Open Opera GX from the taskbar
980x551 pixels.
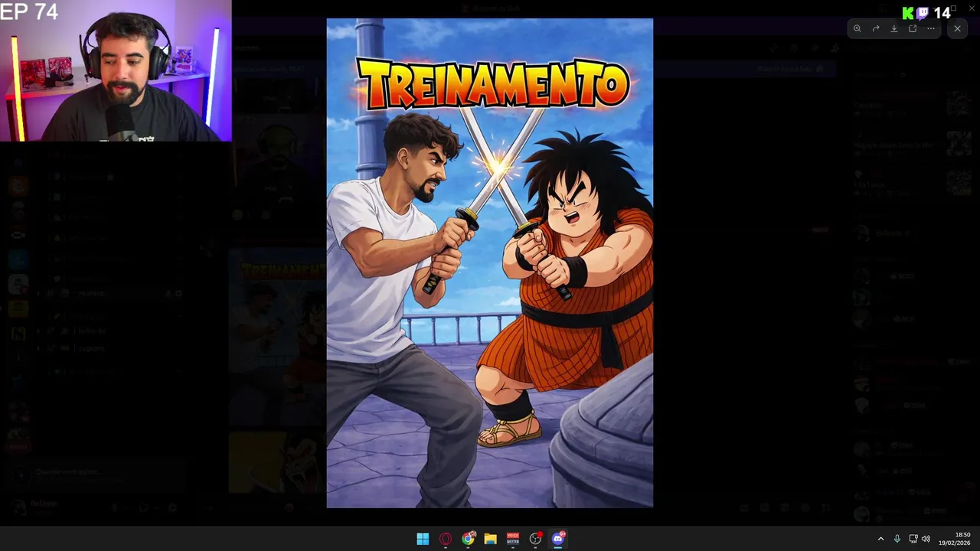[x=446, y=539]
